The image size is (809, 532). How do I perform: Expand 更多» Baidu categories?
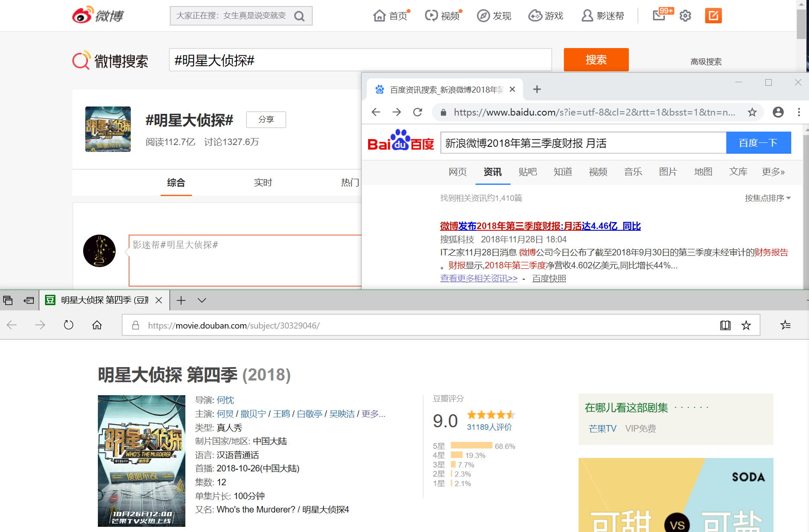[773, 172]
